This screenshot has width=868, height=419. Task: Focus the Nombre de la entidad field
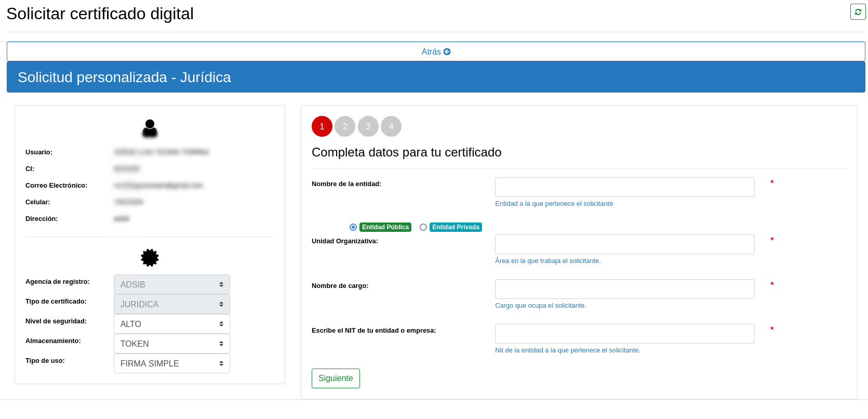click(624, 187)
